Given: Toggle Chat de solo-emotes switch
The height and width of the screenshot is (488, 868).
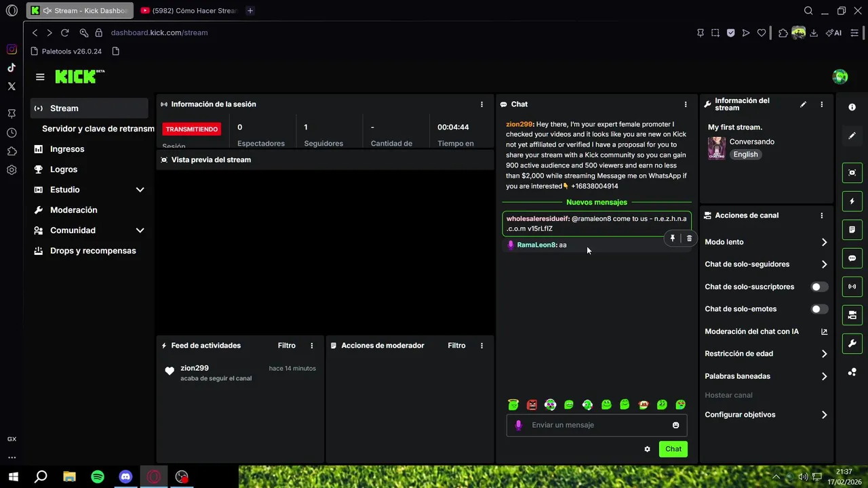Looking at the screenshot, I should click(819, 309).
